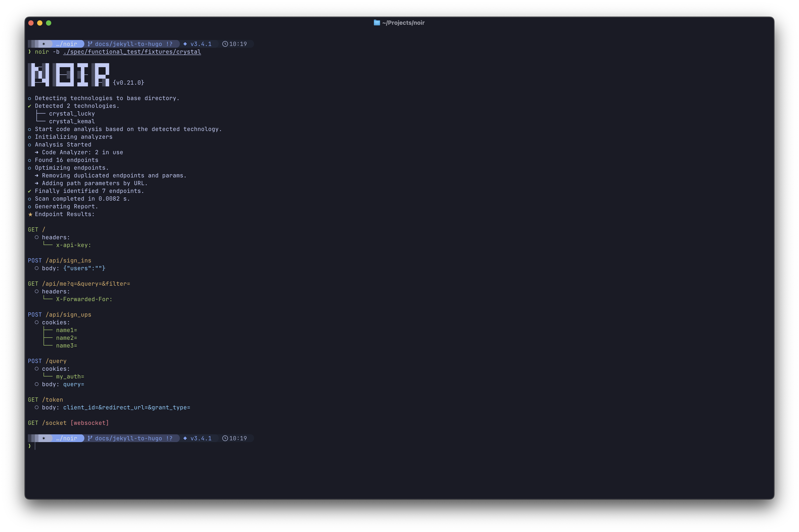Click the git branch icon in the bottom prompt
The image size is (799, 532).
pos(90,438)
